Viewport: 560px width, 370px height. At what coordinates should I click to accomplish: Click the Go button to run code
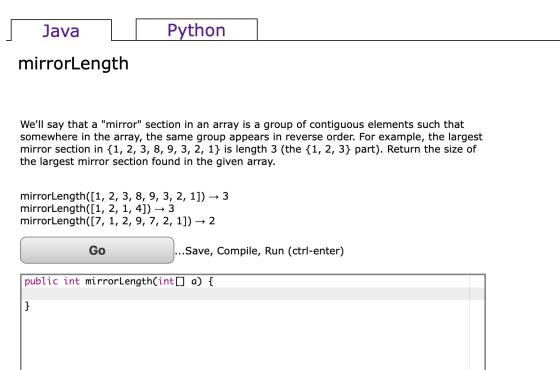click(97, 250)
